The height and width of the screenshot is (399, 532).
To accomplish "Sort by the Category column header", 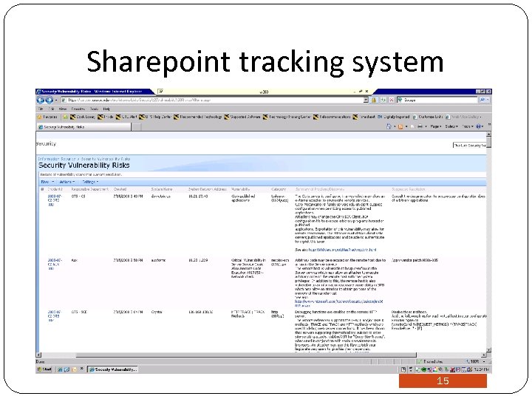I will point(279,189).
